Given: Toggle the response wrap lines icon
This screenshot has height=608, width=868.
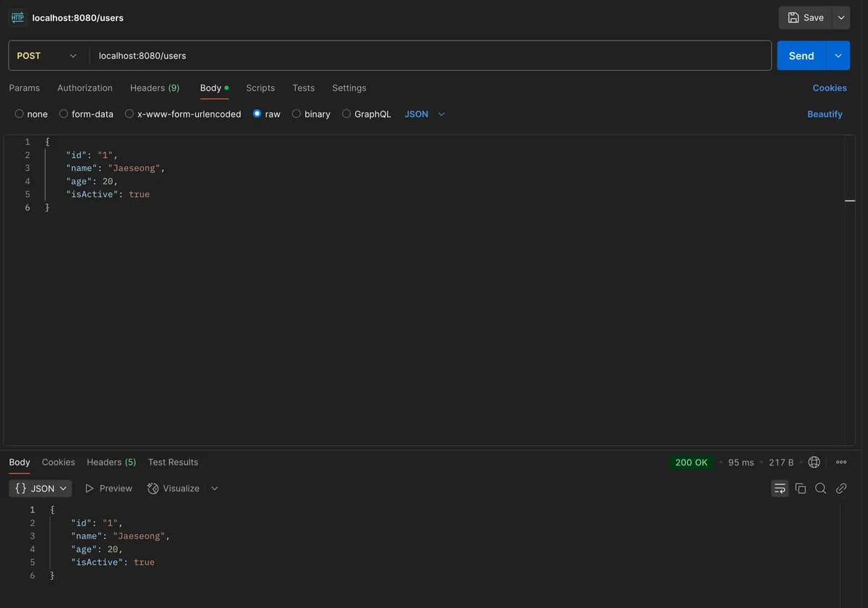Looking at the screenshot, I should click(780, 489).
